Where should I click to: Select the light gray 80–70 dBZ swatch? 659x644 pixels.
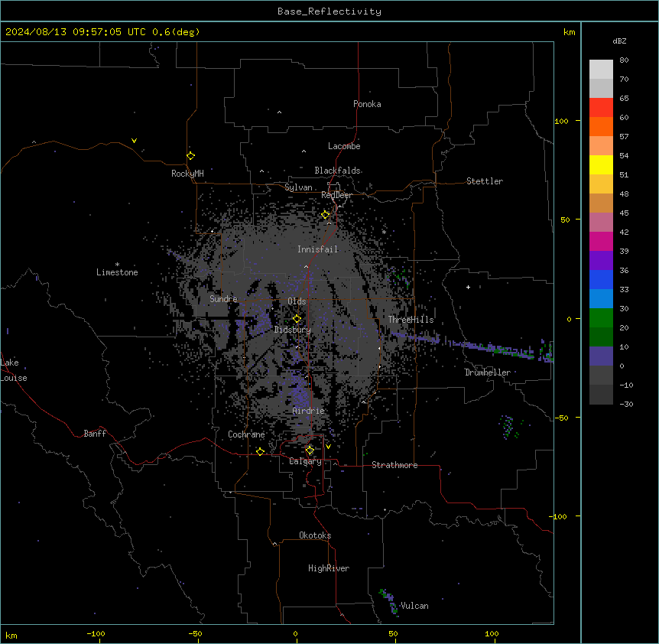click(601, 70)
